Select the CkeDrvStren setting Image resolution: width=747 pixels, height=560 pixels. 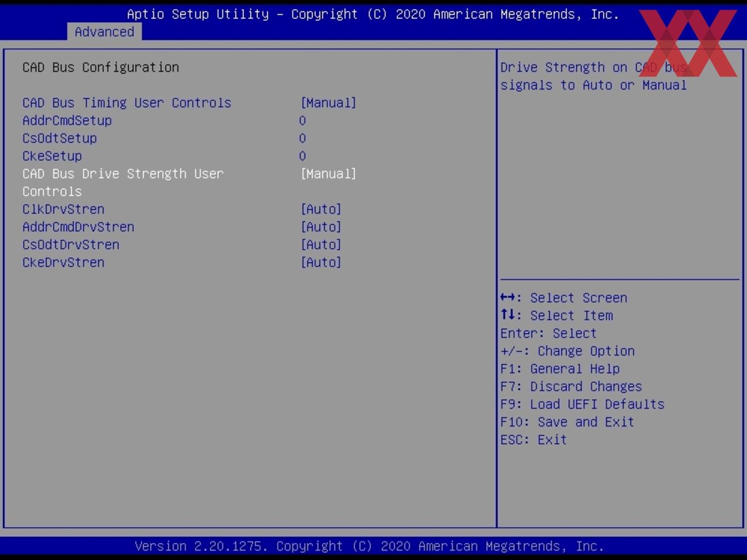pos(63,262)
